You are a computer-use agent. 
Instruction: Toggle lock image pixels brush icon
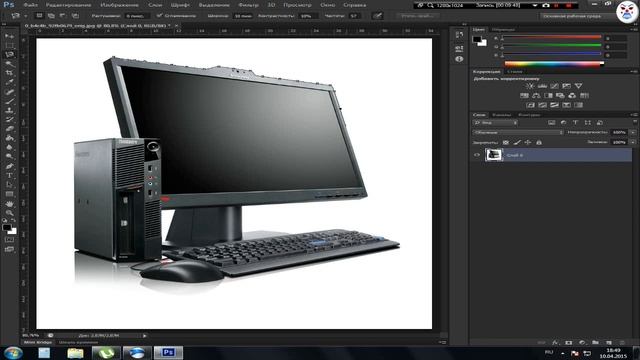(517, 142)
